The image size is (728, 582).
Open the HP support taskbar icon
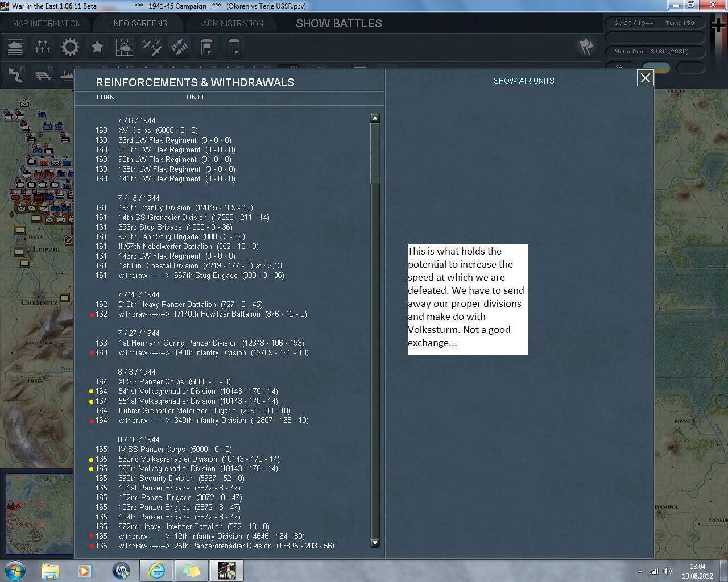point(121,571)
